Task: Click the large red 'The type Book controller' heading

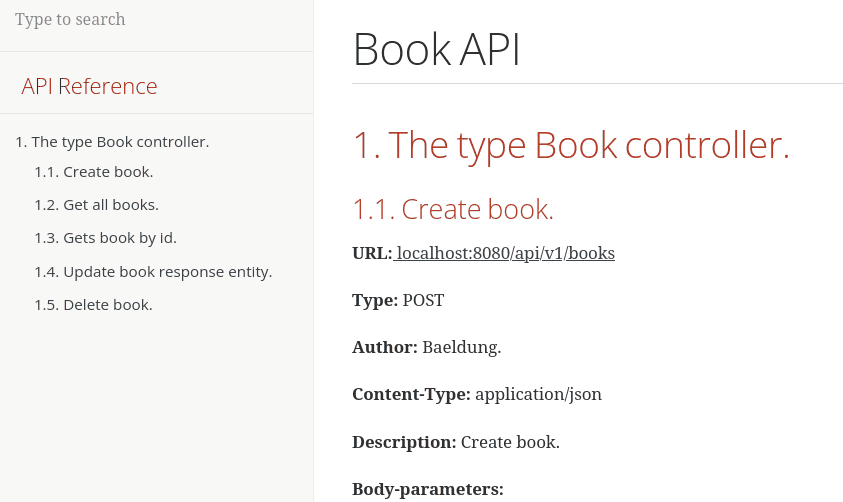Action: click(571, 145)
